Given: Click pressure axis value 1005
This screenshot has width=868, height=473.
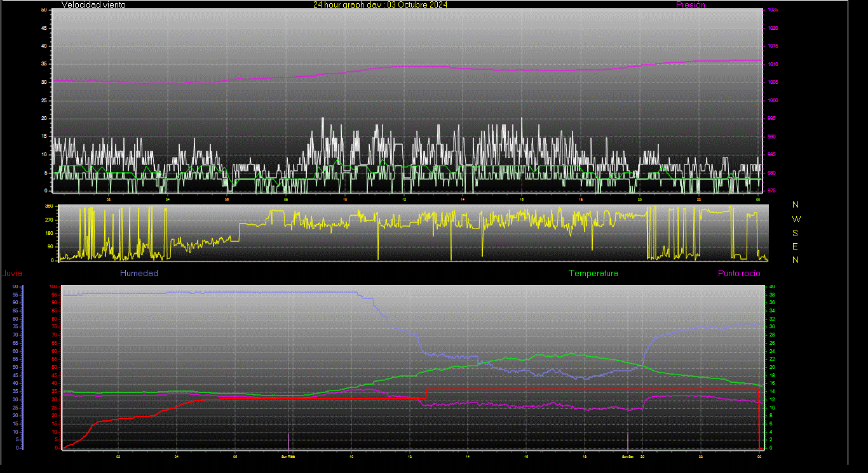Looking at the screenshot, I should pyautogui.click(x=772, y=83).
